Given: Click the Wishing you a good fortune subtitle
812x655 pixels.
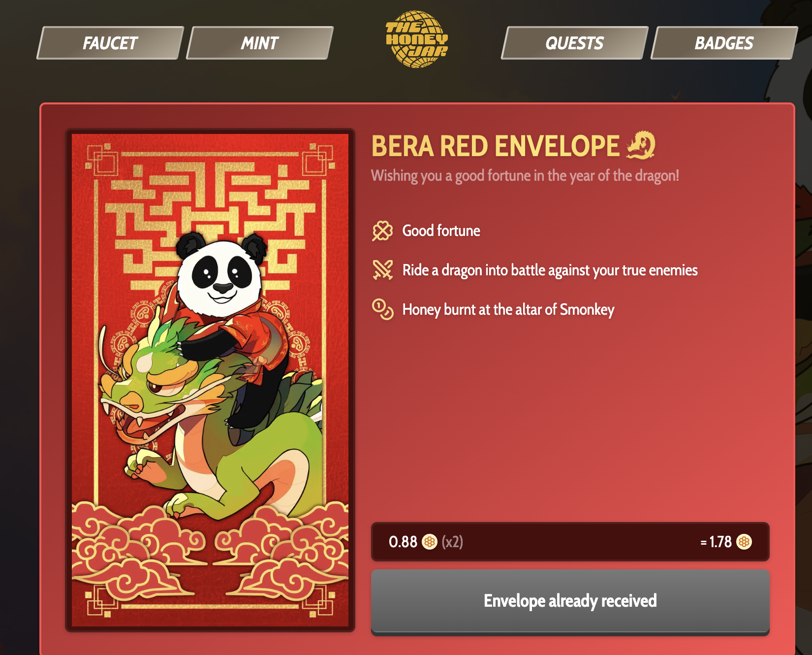Looking at the screenshot, I should click(x=525, y=176).
